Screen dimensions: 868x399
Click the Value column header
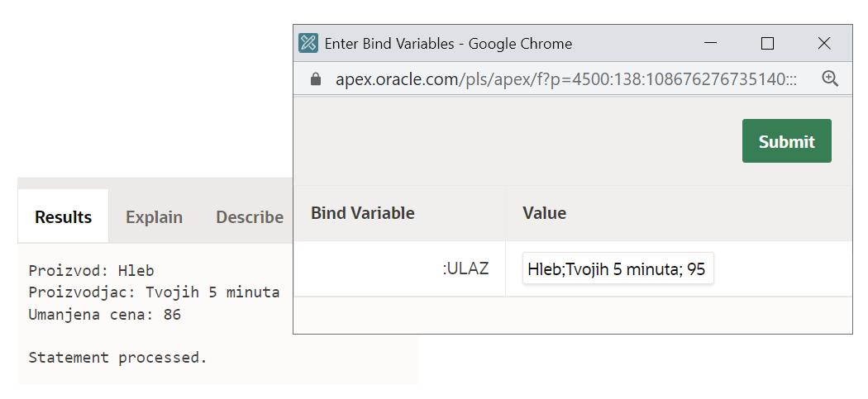pos(544,213)
